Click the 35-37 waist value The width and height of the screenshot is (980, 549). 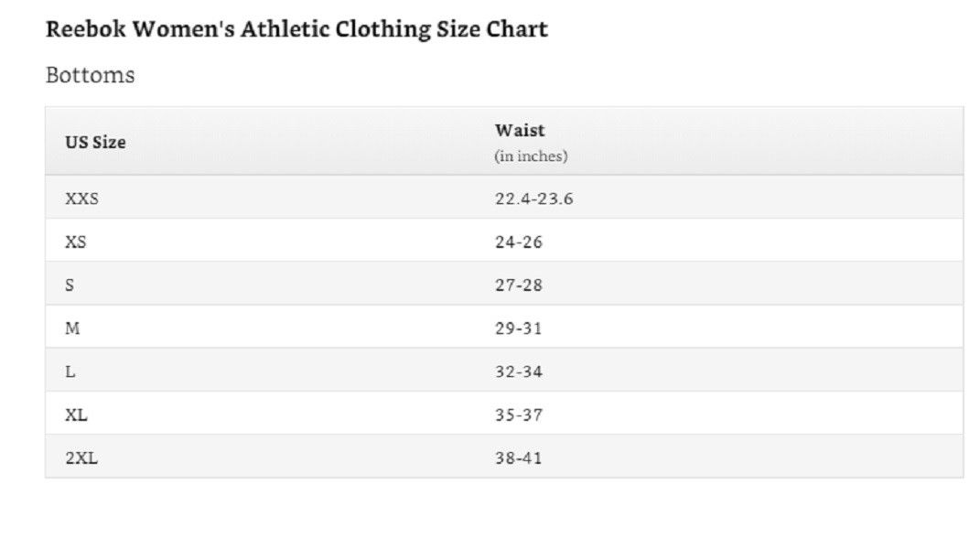[519, 415]
